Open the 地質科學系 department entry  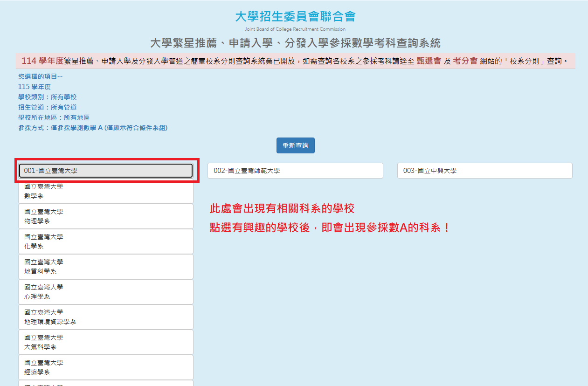click(x=105, y=267)
